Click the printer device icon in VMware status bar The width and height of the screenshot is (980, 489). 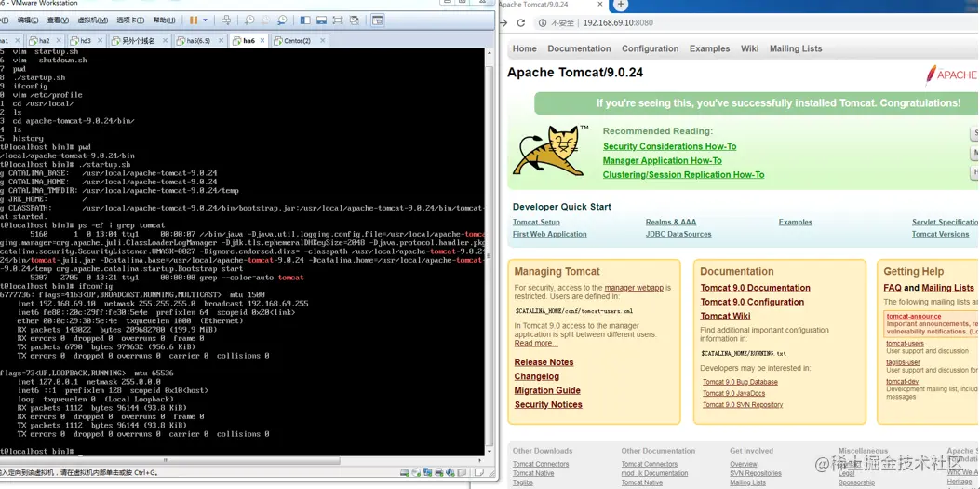click(x=438, y=473)
